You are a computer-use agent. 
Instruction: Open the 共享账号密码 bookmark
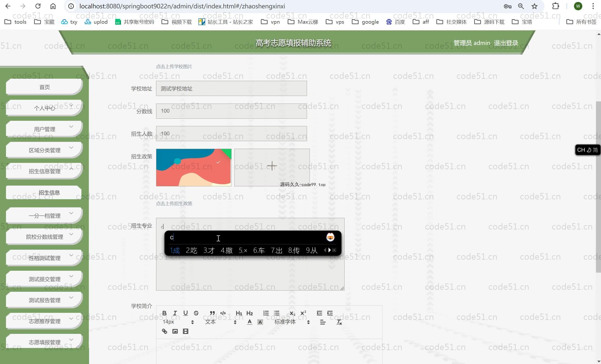[x=134, y=22]
